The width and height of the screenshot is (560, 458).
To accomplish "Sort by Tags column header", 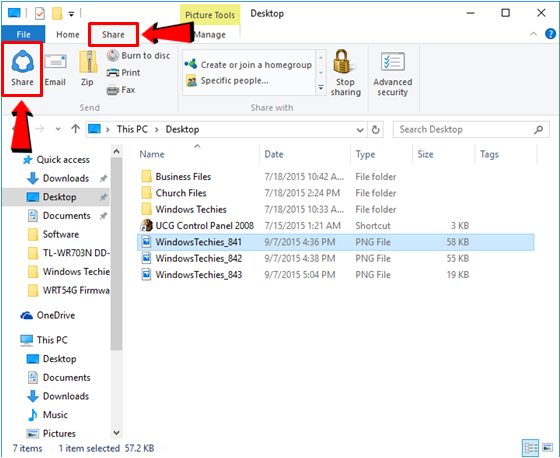I will tap(489, 154).
